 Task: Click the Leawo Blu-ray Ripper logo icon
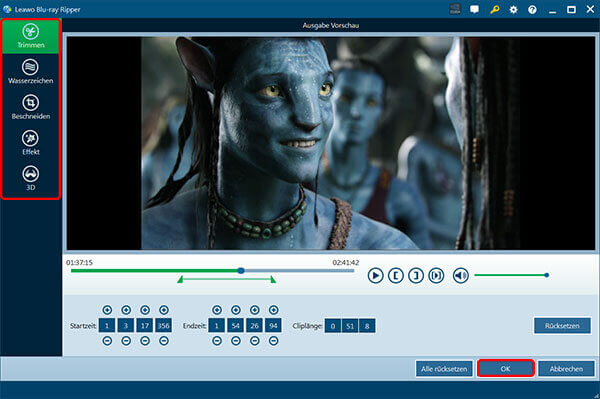click(7, 9)
